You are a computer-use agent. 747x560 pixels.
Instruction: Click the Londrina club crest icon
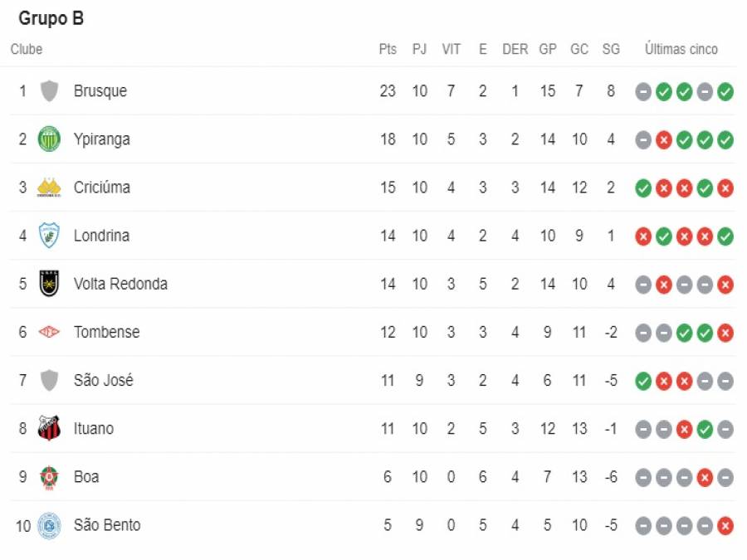click(49, 236)
